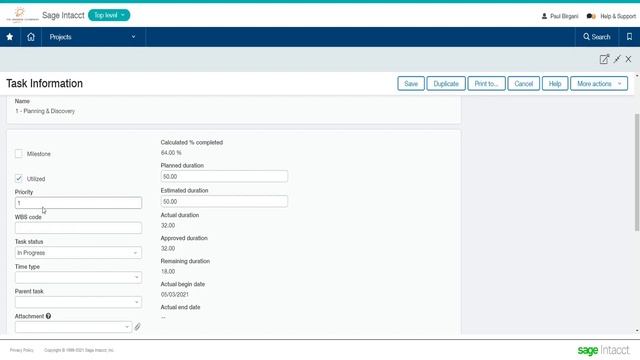Screen dimensions: 640x360
Task: Click the Paul Bigani user name
Action: (564, 16)
